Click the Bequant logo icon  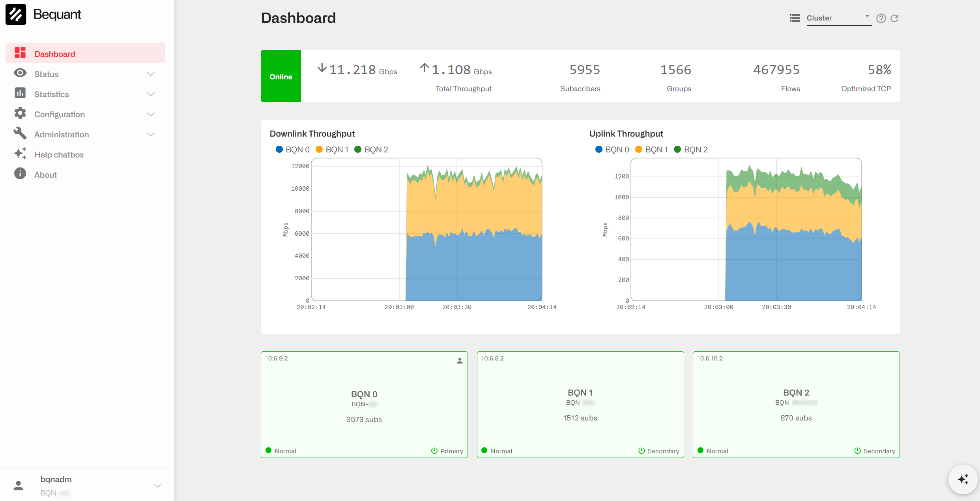[x=16, y=15]
